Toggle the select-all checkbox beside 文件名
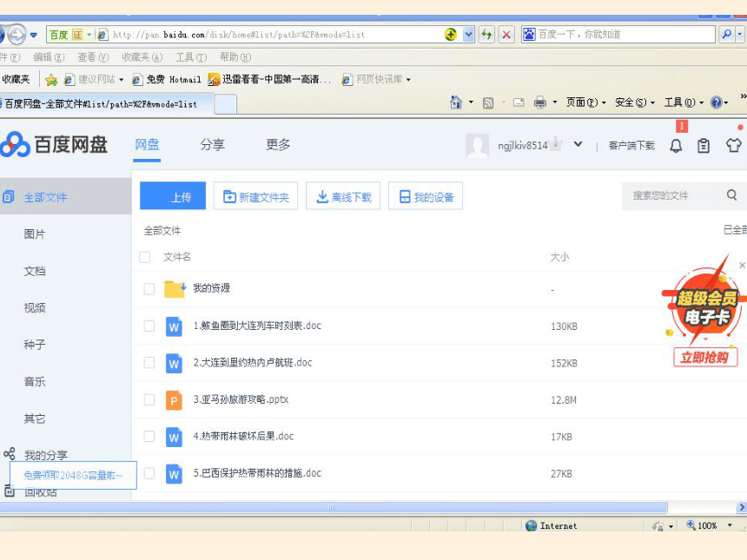 tap(145, 257)
